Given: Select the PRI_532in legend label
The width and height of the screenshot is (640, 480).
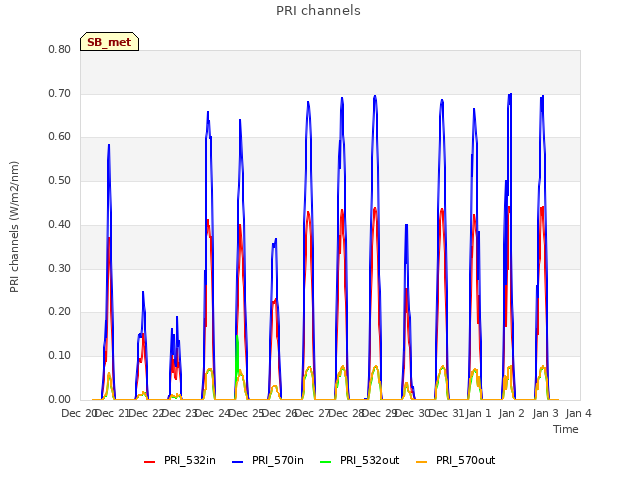Looking at the screenshot, I should pyautogui.click(x=189, y=460).
